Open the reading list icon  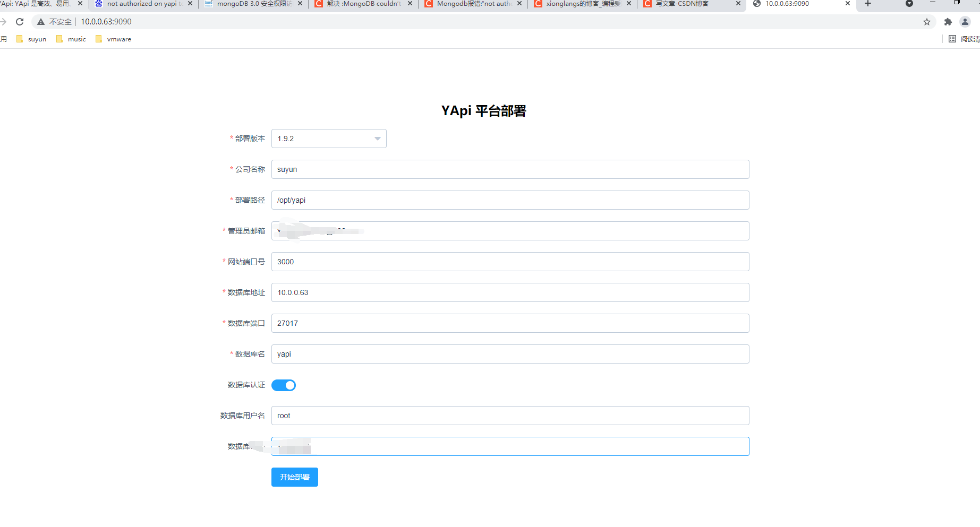[952, 39]
